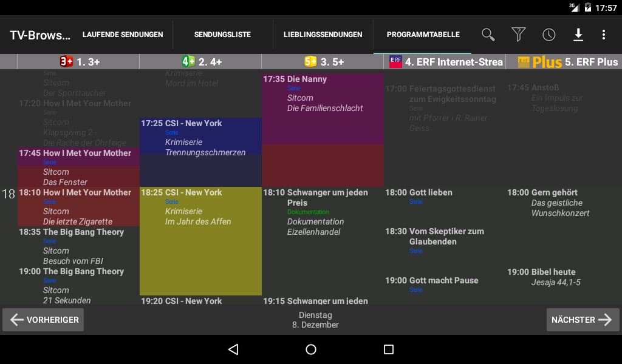Tap the ERF Internet-Stream channel logo
Viewport: 622px width, 364px height.
pos(395,62)
